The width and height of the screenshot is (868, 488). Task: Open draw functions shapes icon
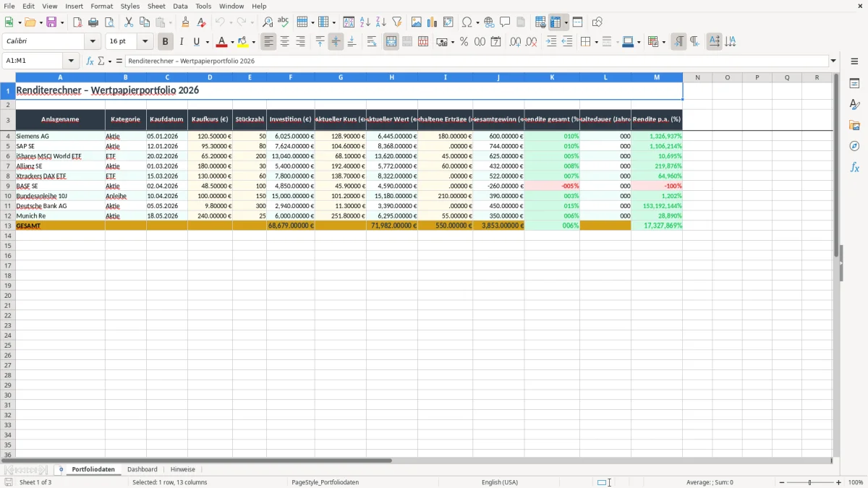[597, 22]
